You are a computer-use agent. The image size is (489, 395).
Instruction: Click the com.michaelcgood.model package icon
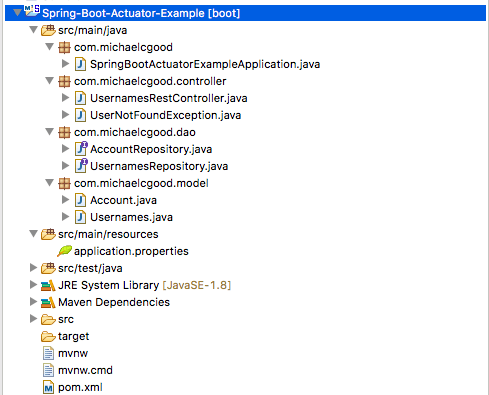point(64,183)
